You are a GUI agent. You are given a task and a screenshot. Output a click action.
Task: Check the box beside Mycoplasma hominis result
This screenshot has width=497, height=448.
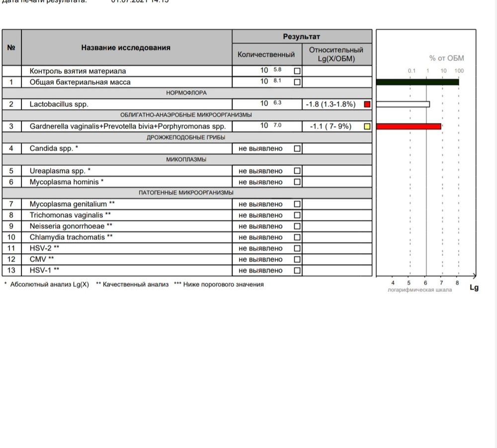297,182
